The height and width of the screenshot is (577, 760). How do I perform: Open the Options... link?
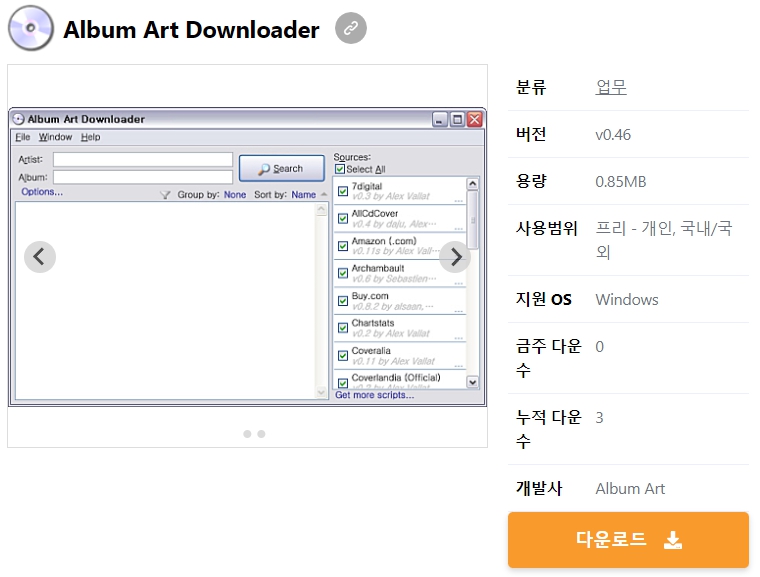(x=42, y=192)
